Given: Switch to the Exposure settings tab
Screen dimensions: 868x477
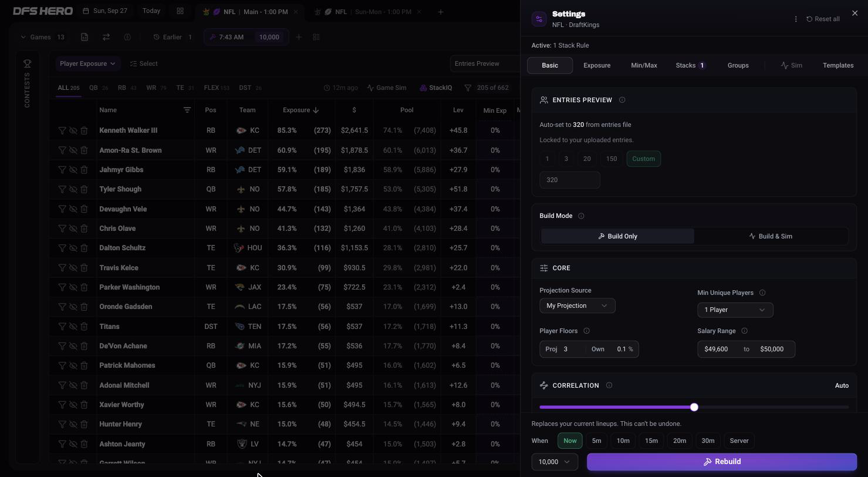Looking at the screenshot, I should (x=597, y=65).
